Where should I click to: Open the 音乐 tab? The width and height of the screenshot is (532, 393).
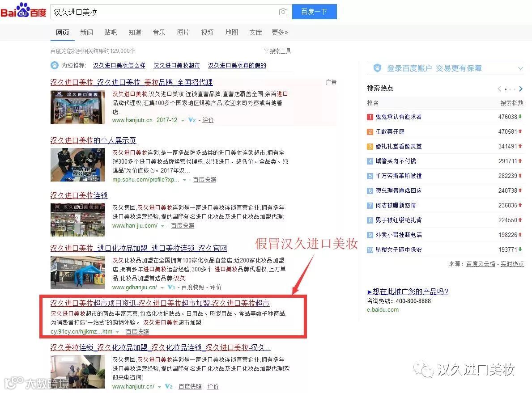[x=159, y=32]
